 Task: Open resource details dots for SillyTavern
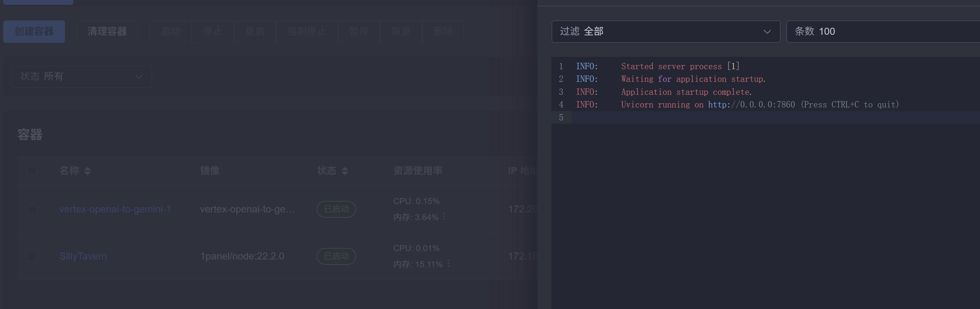[x=449, y=263]
